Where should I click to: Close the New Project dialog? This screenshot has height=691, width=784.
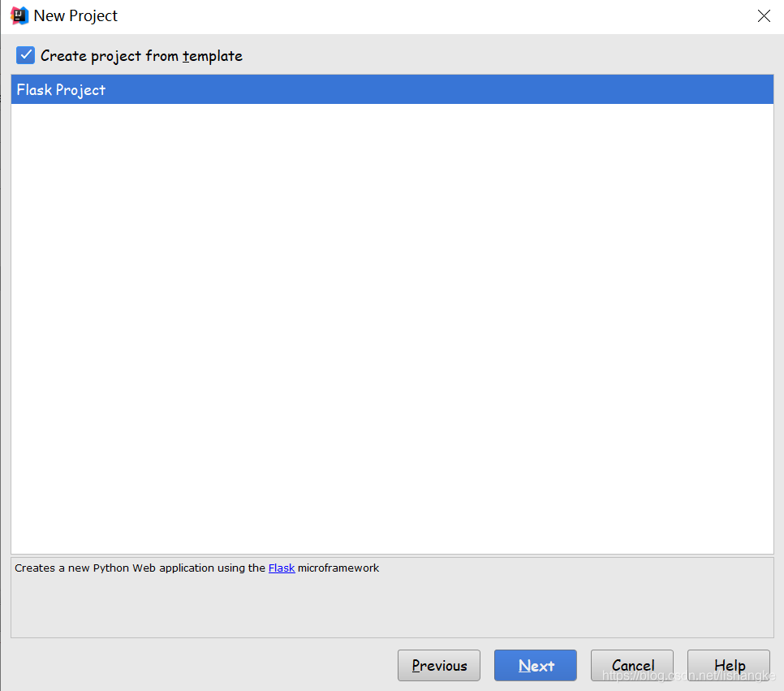tap(764, 16)
